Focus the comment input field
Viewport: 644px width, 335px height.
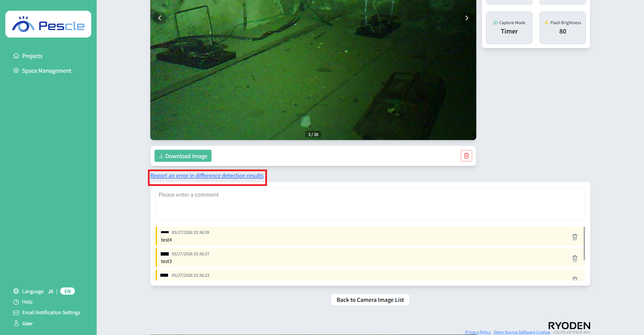(x=370, y=204)
